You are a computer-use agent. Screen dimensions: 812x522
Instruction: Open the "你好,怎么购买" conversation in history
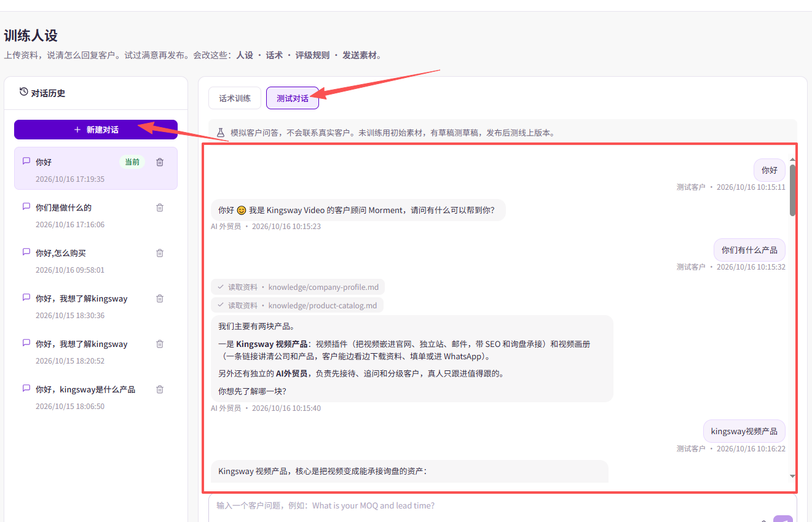coord(96,260)
